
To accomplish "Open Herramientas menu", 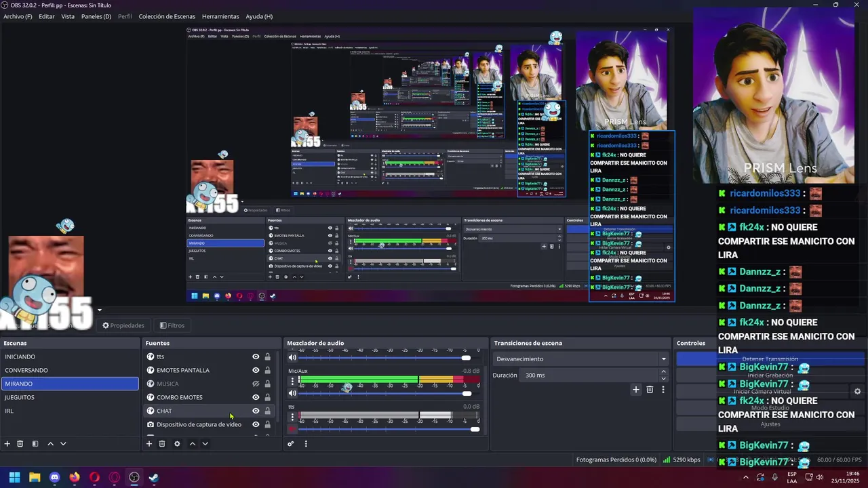I will pos(220,16).
